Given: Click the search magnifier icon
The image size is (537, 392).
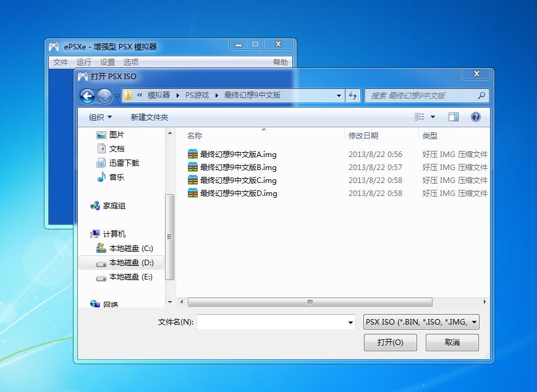Looking at the screenshot, I should 481,96.
